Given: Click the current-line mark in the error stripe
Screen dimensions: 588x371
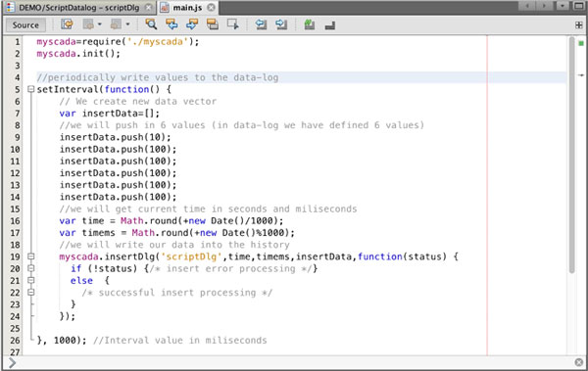Looking at the screenshot, I should [x=581, y=75].
